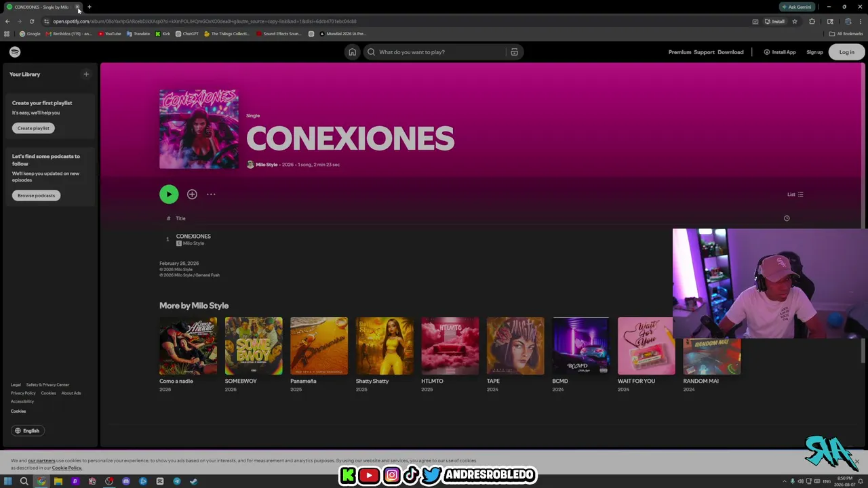Play the CONEXIONES single

169,195
